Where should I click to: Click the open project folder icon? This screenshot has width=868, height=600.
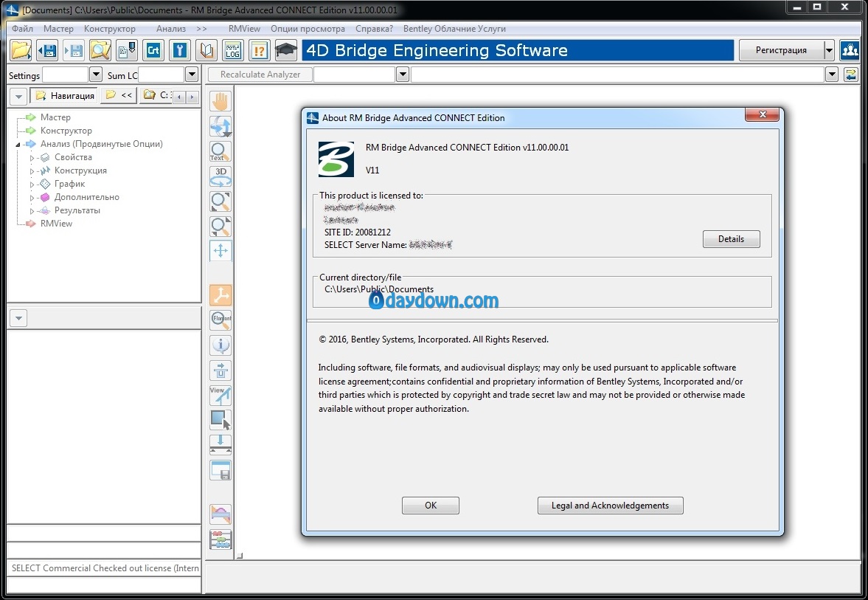tap(21, 50)
